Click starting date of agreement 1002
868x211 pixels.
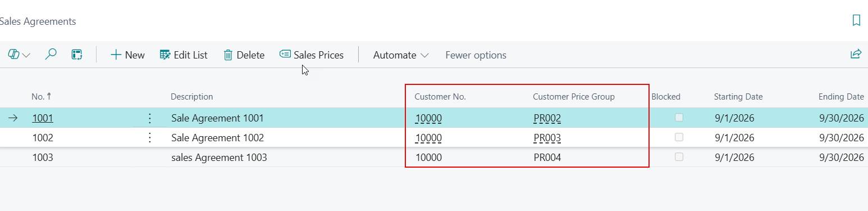click(x=734, y=138)
